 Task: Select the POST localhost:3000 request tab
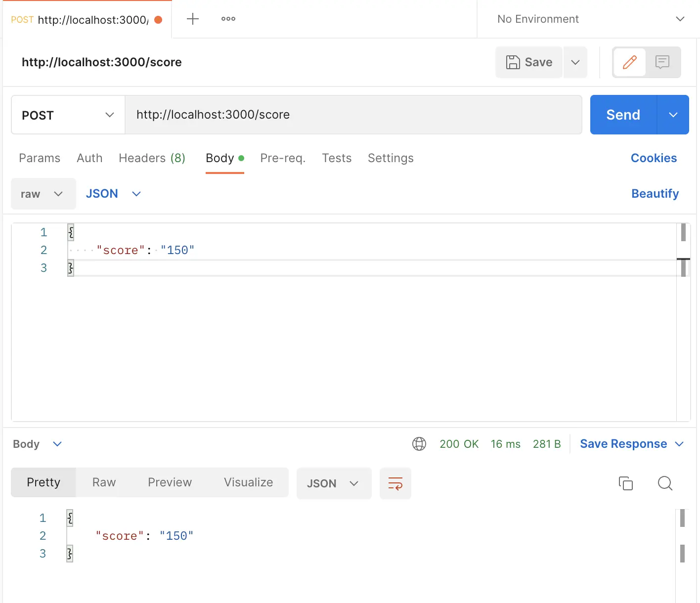coord(87,19)
